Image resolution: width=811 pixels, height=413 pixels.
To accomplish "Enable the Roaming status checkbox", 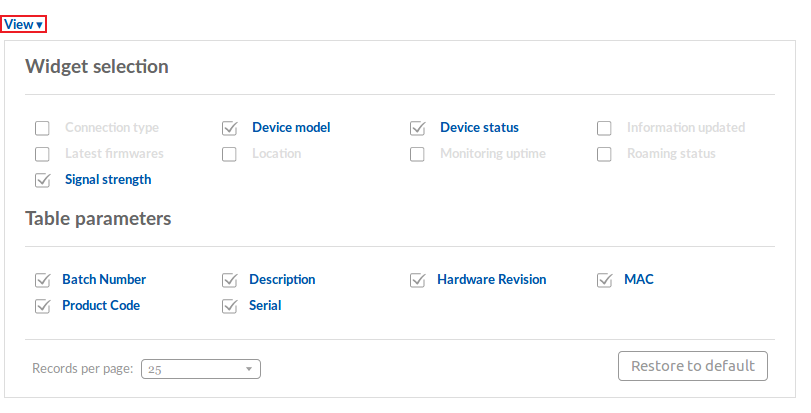I will click(604, 154).
